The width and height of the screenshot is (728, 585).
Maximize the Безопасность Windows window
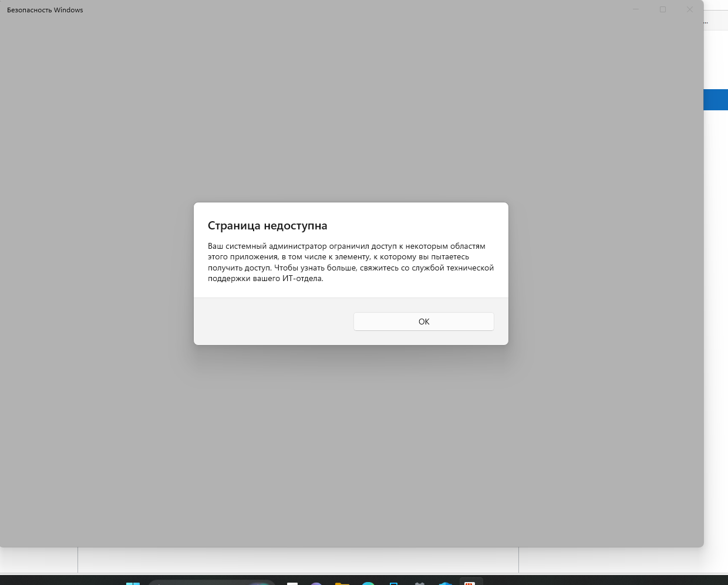pyautogui.click(x=663, y=9)
